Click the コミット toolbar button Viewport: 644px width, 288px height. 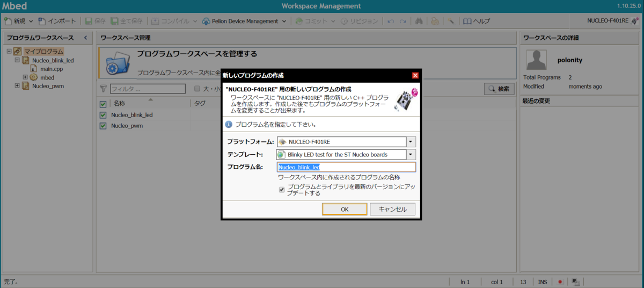[x=312, y=21]
